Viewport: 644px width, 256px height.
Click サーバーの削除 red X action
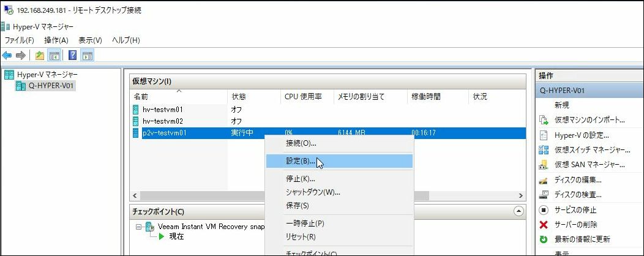coord(575,225)
